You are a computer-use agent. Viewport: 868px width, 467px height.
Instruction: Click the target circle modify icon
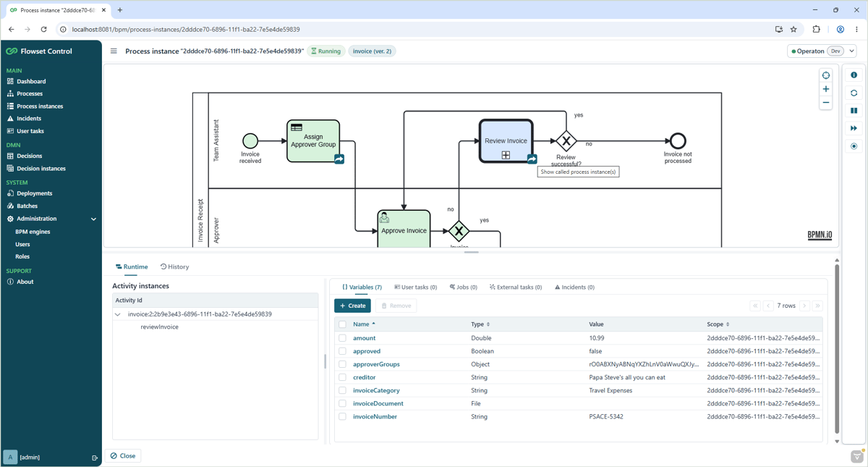pos(854,146)
